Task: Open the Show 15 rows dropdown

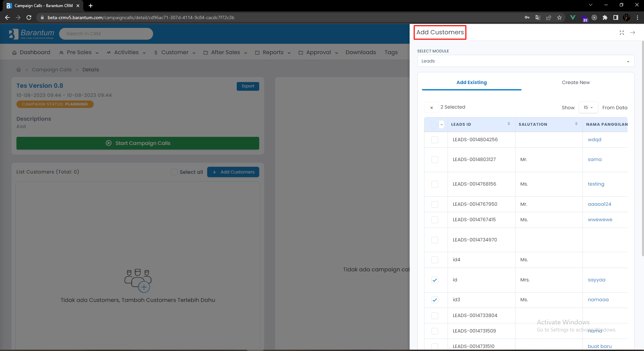Action: (588, 108)
